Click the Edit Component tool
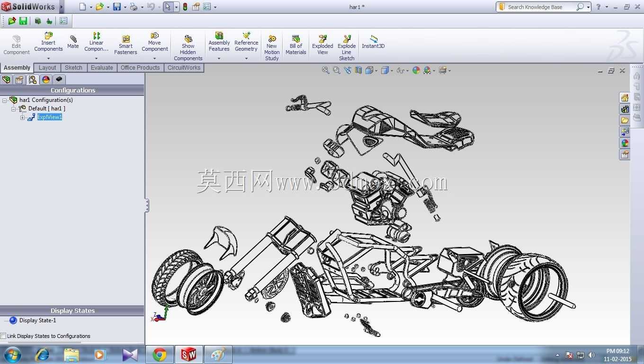This screenshot has height=364, width=644. point(17,45)
